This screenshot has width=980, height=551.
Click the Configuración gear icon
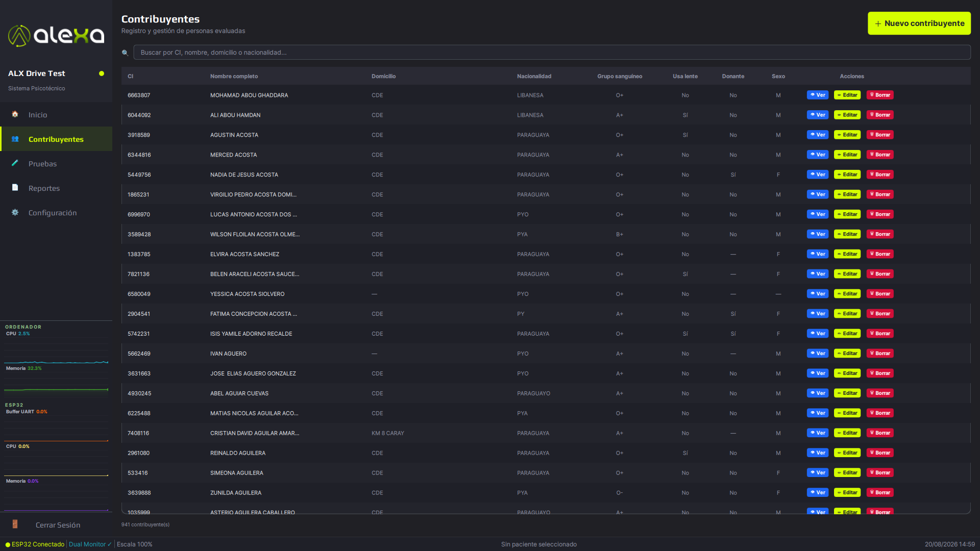pos(15,212)
